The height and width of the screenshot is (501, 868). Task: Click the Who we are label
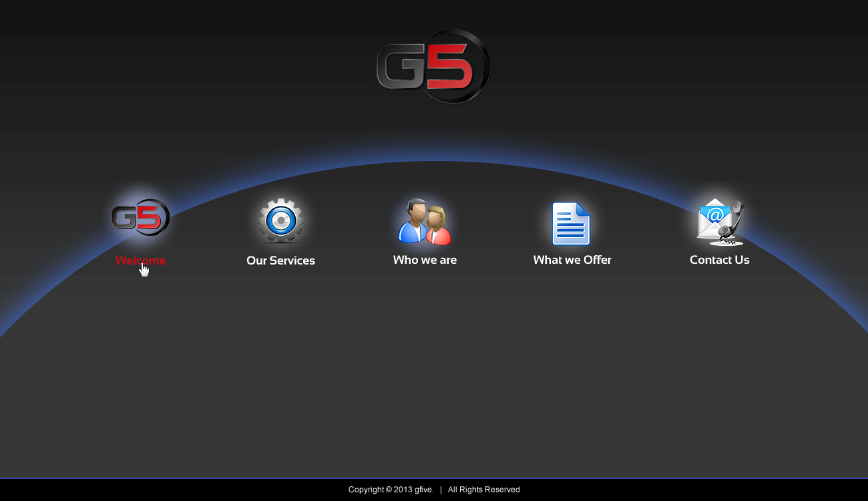[x=425, y=260]
